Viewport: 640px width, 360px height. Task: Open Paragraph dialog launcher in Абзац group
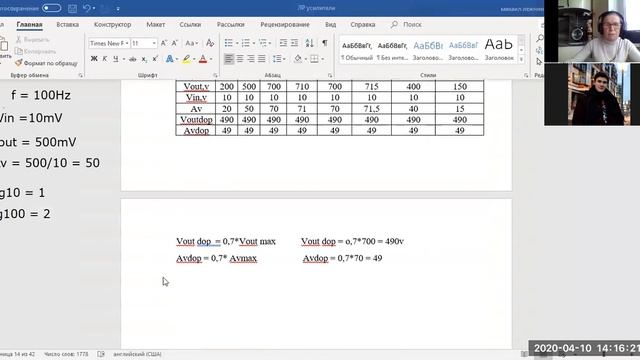pos(330,76)
